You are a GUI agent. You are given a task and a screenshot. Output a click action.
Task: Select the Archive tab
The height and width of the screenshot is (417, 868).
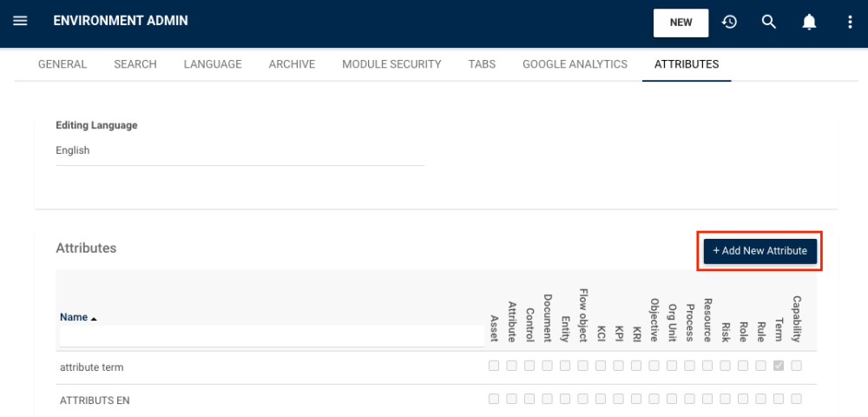[x=292, y=64]
